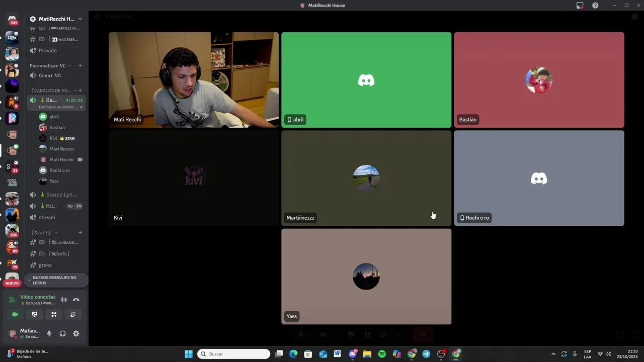Collapse the Staff category
Viewport: 644px width, 362px height.
pos(44,233)
